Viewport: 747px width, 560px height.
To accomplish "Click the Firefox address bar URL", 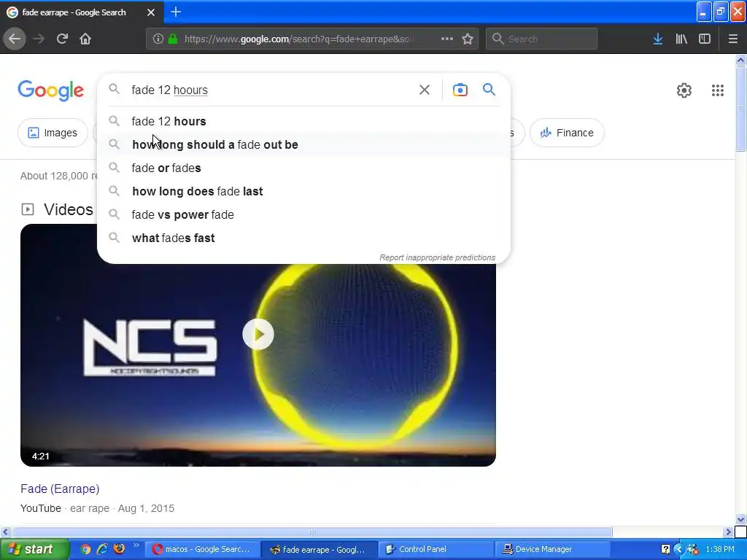I will (x=299, y=39).
